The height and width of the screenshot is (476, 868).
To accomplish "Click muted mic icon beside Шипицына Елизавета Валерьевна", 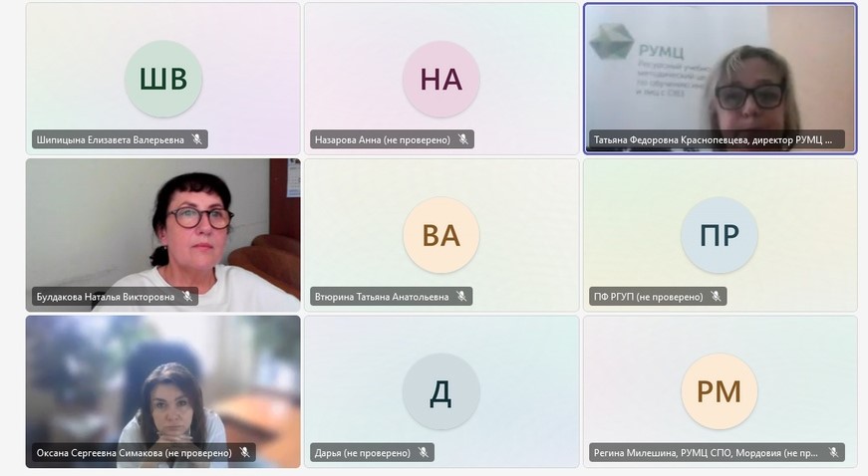I will point(196,139).
